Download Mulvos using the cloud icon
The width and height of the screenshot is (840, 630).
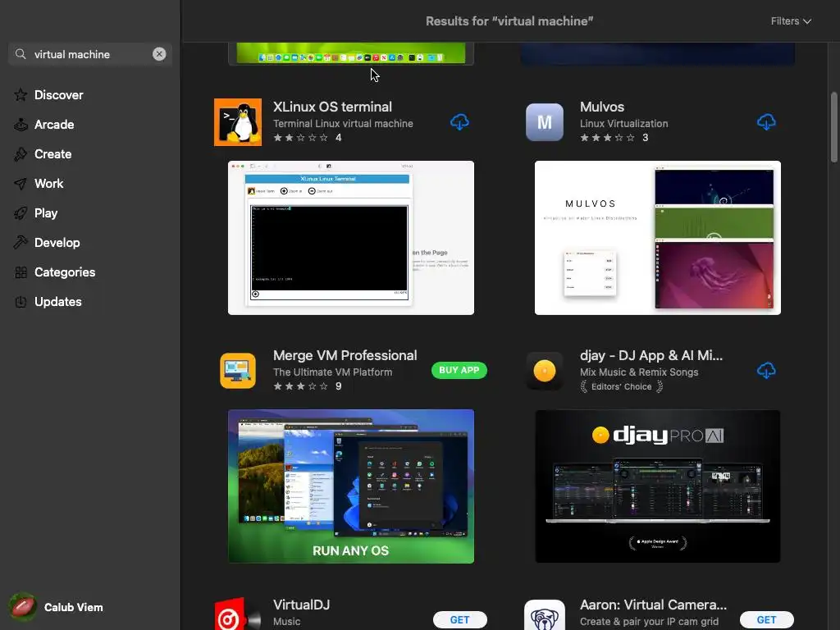pos(766,121)
